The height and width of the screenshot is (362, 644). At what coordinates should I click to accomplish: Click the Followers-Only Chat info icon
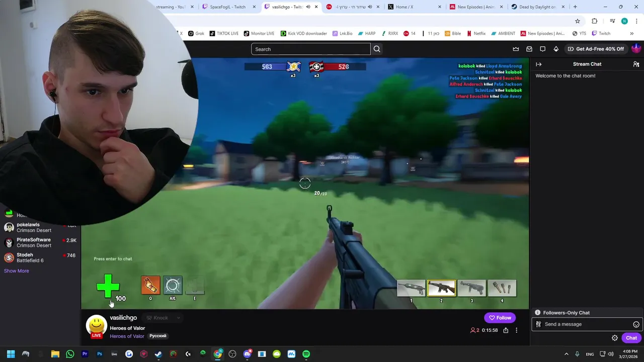pos(538,313)
